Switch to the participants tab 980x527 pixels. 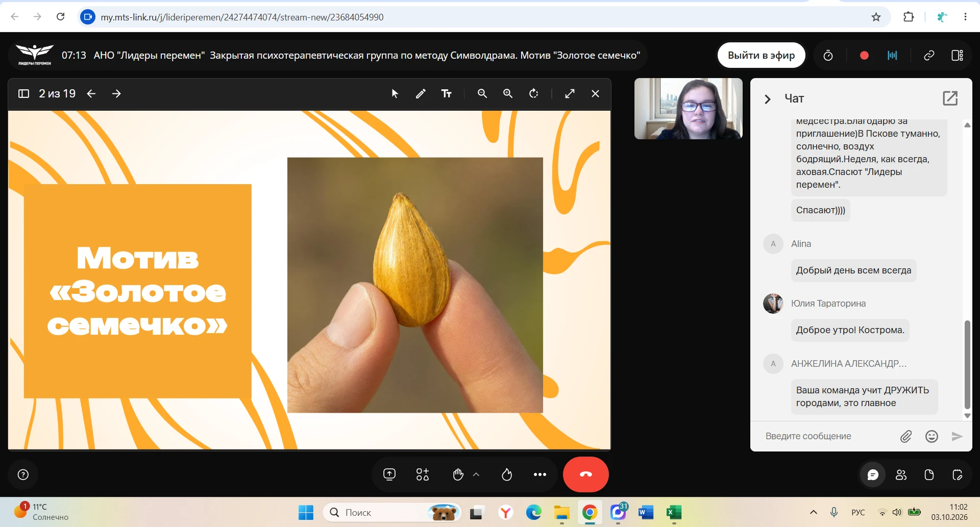(901, 475)
